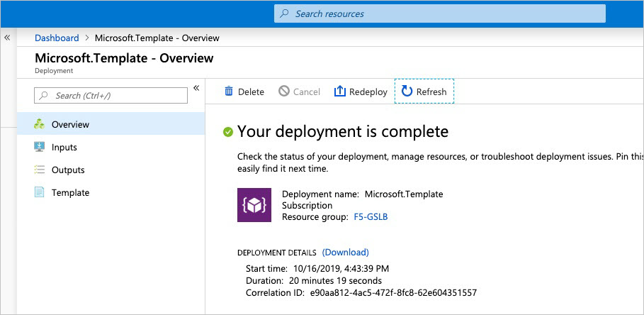Open the F5-GSLB resource group link
Image resolution: width=644 pixels, height=315 pixels.
click(371, 217)
